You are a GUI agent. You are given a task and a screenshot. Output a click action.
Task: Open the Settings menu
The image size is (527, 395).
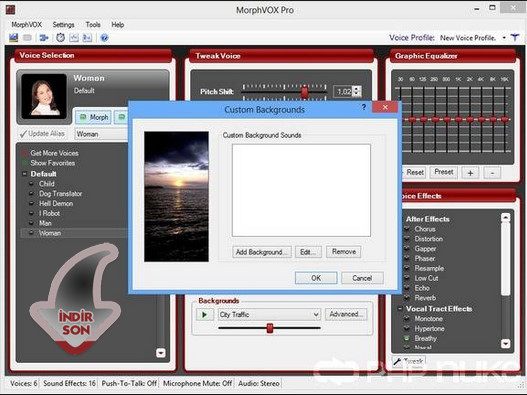pos(63,25)
